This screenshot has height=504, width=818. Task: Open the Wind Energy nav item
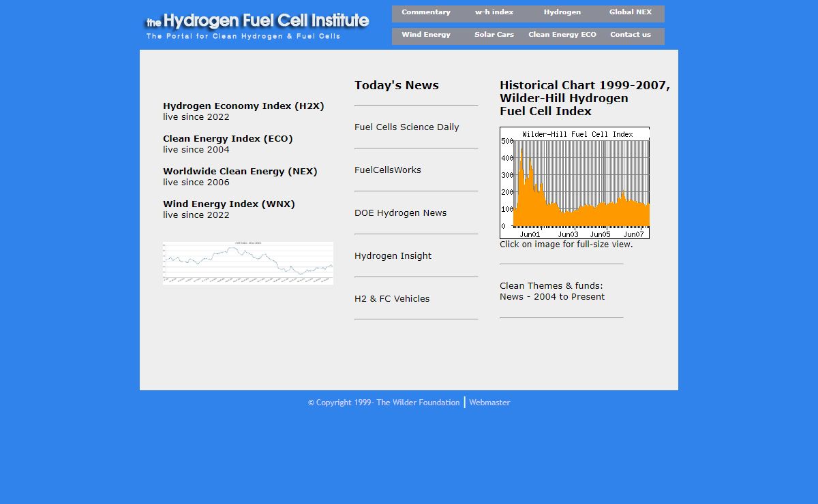[426, 35]
